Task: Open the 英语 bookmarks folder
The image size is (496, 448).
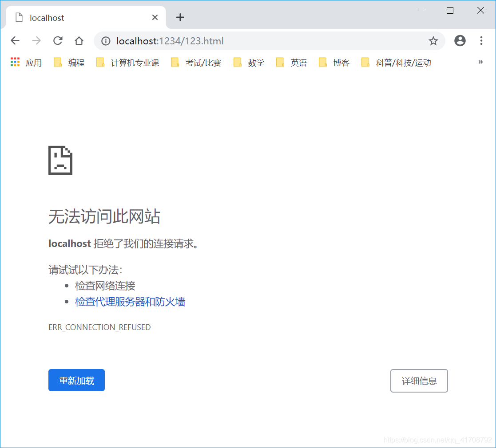Action: point(294,62)
